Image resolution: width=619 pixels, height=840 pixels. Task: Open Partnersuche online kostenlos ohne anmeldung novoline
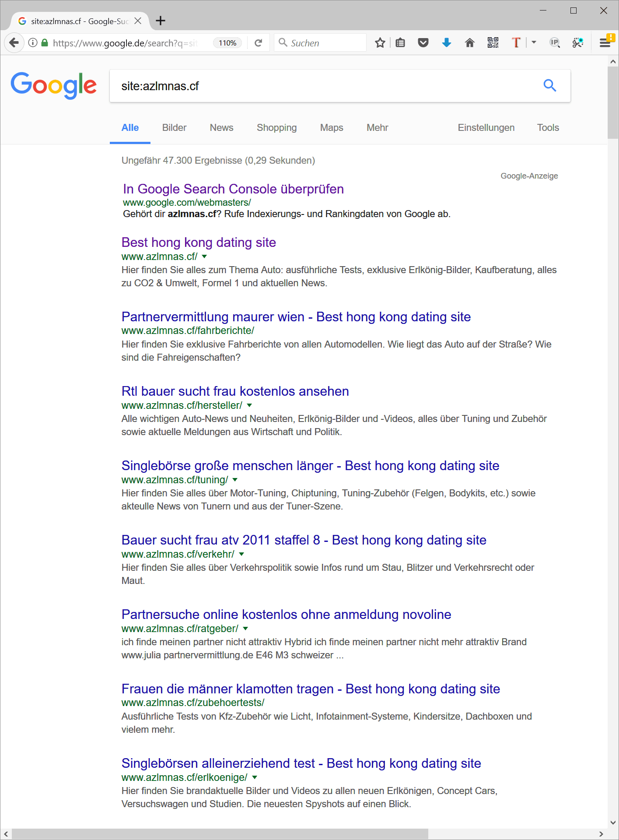pos(287,615)
